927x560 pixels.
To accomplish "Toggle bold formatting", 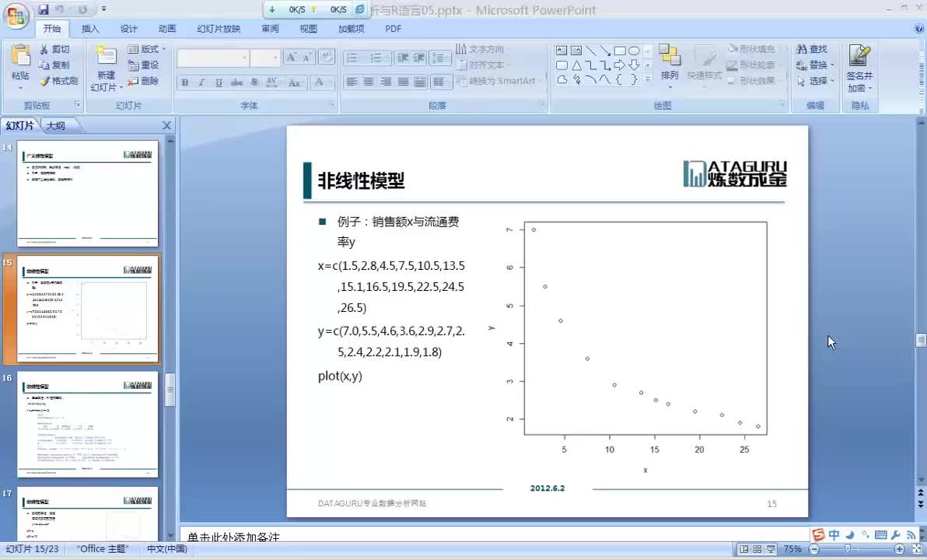I will point(184,82).
